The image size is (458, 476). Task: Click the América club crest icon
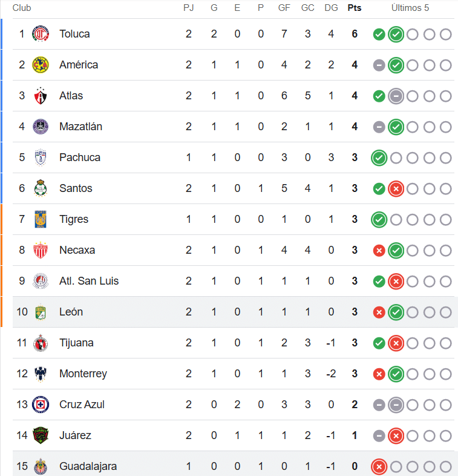click(41, 65)
